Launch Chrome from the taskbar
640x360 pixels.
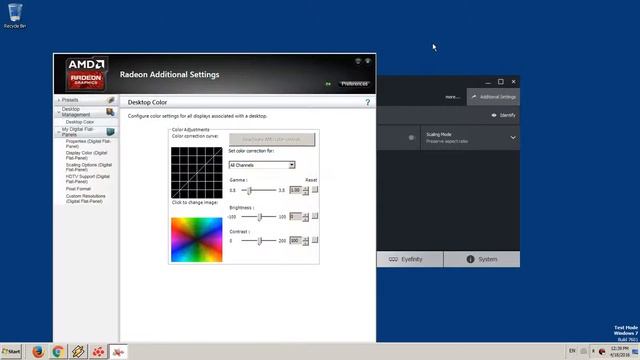tap(58, 351)
